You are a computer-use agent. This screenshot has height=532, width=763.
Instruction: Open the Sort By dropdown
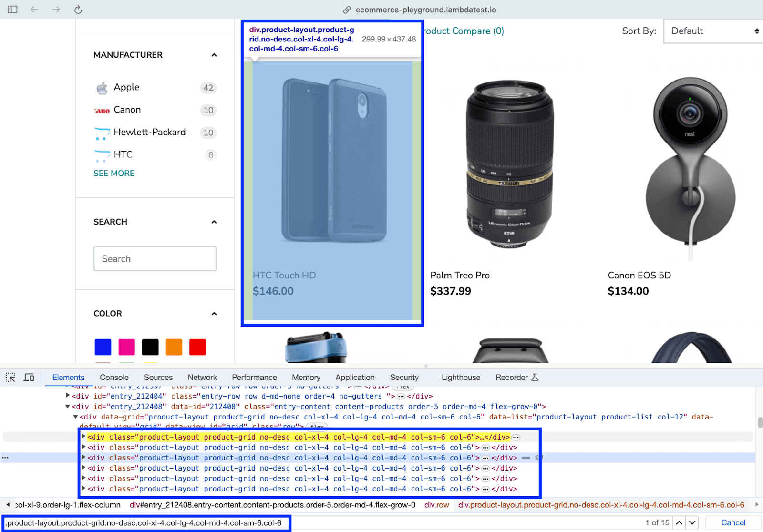(712, 31)
